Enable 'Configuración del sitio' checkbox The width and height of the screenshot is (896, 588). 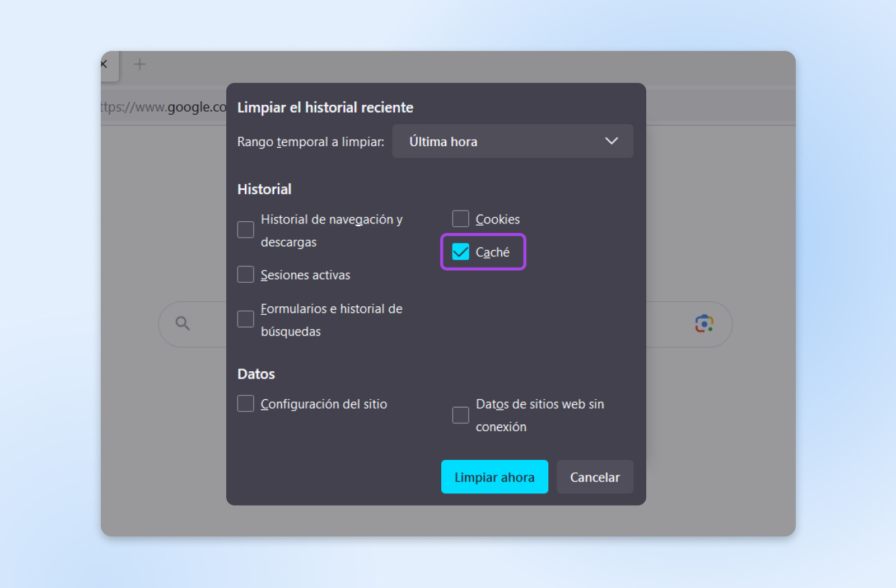tap(245, 404)
